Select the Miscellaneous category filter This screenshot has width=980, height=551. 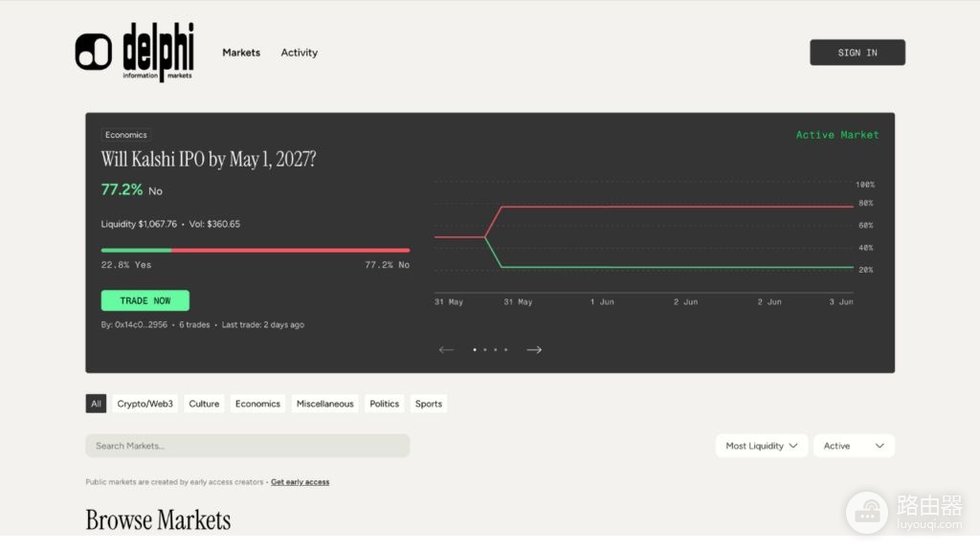pyautogui.click(x=325, y=404)
